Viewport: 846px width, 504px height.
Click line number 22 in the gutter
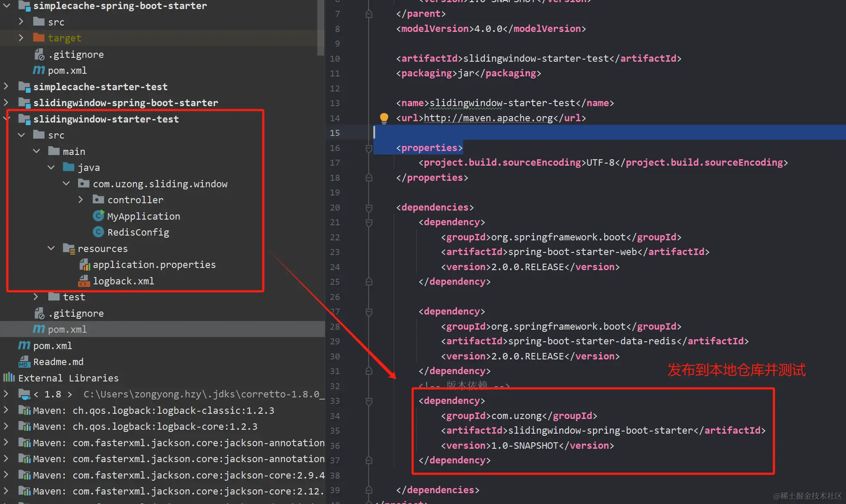(x=335, y=237)
